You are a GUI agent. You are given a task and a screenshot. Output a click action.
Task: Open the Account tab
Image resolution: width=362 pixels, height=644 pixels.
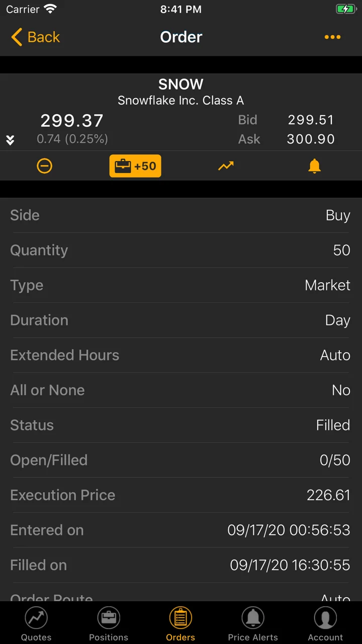[325, 624]
